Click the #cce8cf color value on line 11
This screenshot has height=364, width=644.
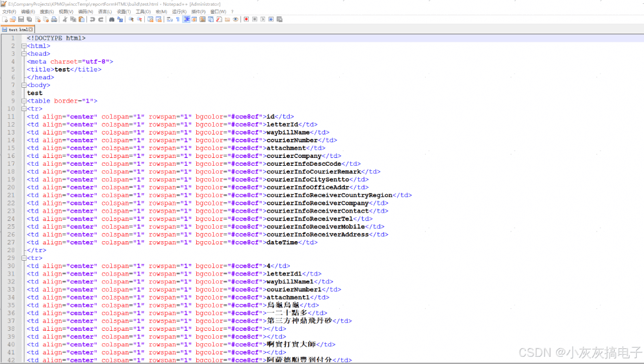(x=245, y=117)
